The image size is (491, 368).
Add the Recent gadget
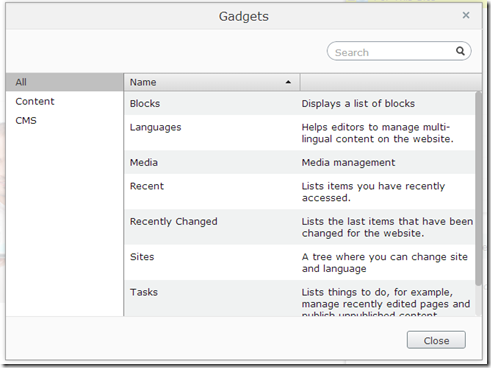click(x=300, y=192)
